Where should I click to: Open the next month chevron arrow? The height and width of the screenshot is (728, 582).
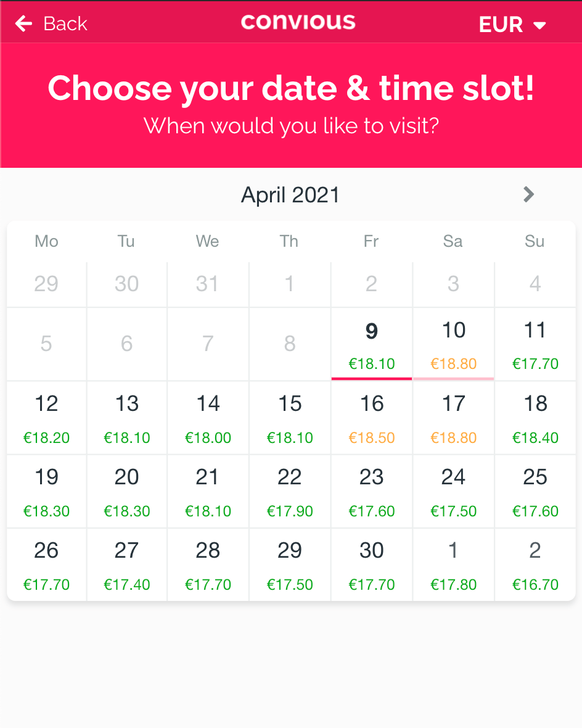pos(528,194)
